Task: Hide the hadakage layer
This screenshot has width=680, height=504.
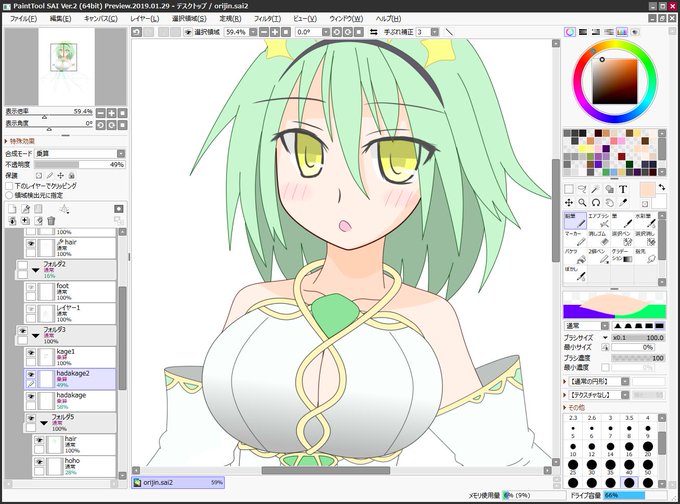Action: tap(31, 397)
